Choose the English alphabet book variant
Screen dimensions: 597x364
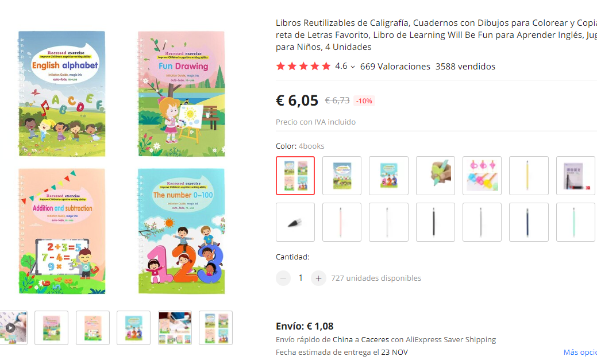(x=342, y=176)
